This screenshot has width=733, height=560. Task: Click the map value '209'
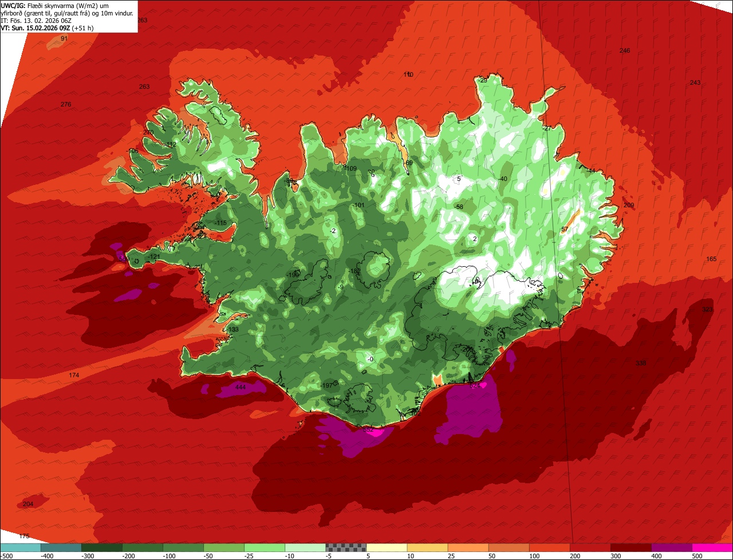tap(629, 205)
